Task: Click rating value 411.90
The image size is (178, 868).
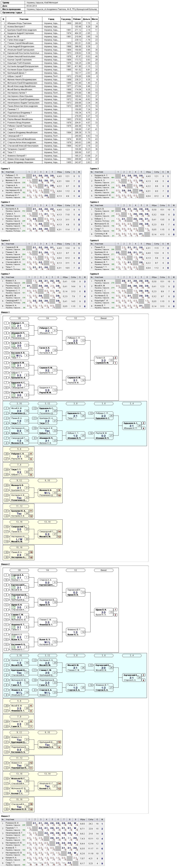Action: pyautogui.click(x=78, y=66)
